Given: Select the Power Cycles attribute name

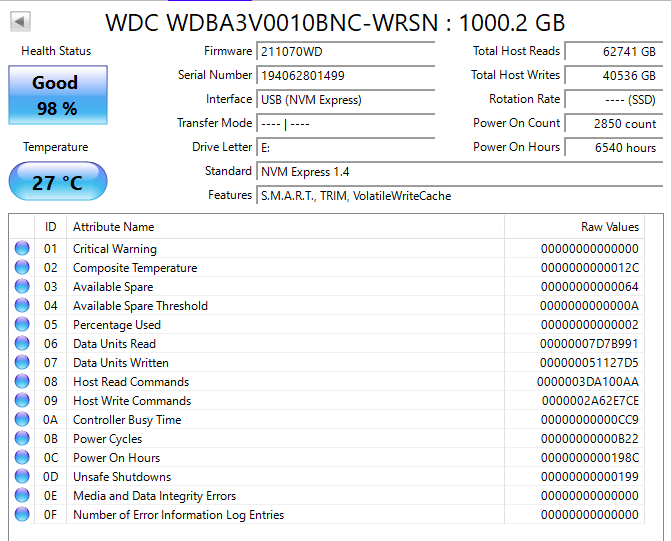Looking at the screenshot, I should 107,439.
